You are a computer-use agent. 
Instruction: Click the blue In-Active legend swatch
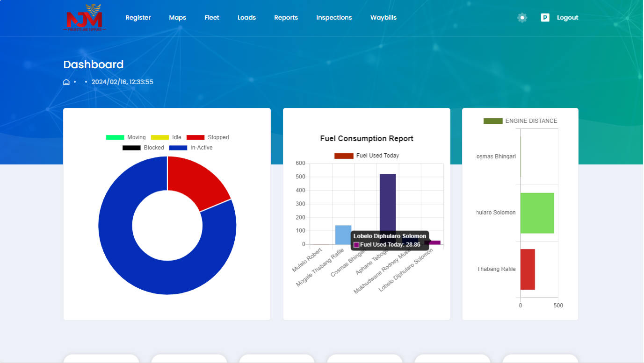tap(178, 148)
